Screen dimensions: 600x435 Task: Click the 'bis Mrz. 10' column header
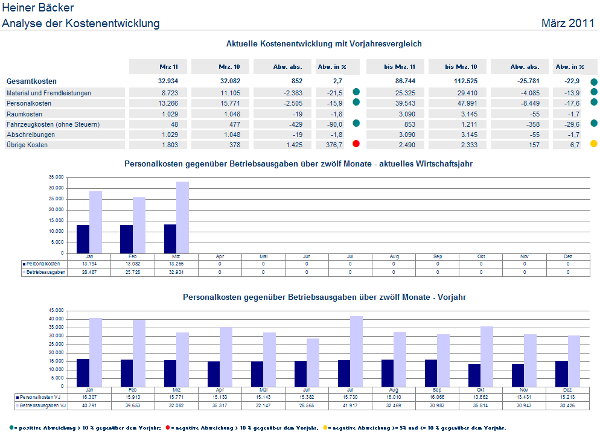(457, 67)
